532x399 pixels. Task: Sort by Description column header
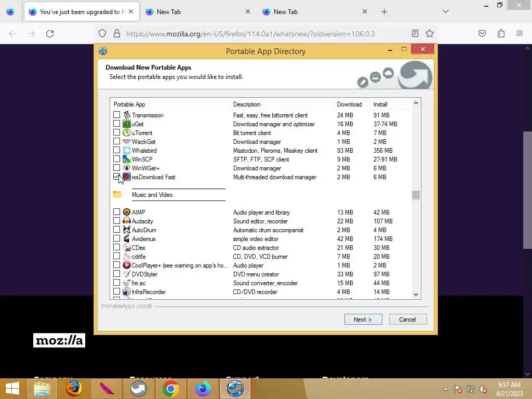[282, 104]
